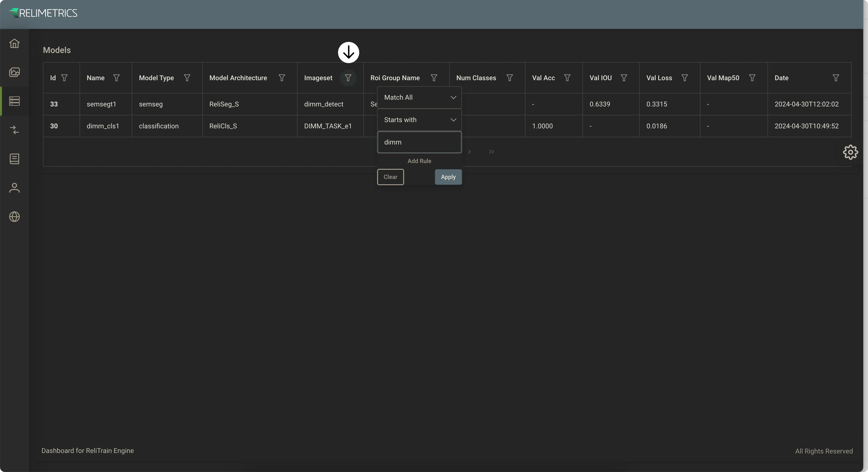Open the document logs sidebar icon

pos(14,159)
